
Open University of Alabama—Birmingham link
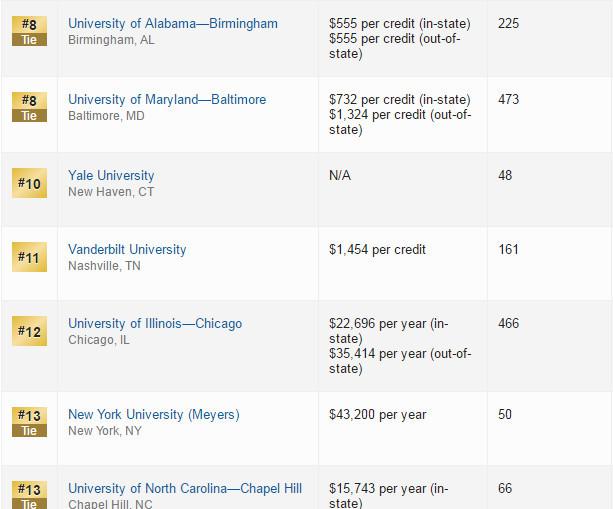point(173,23)
